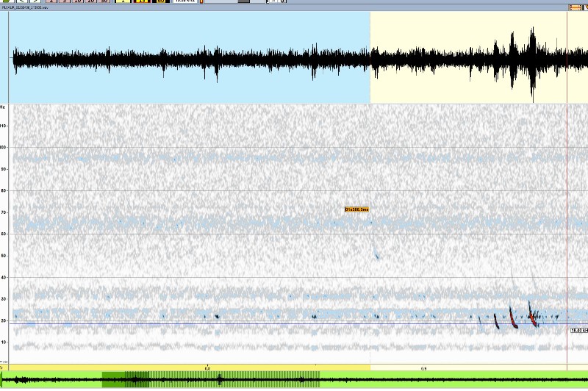Click the kHz frequency readout in toolbar
Screen dimensions: 588x391
184,1
